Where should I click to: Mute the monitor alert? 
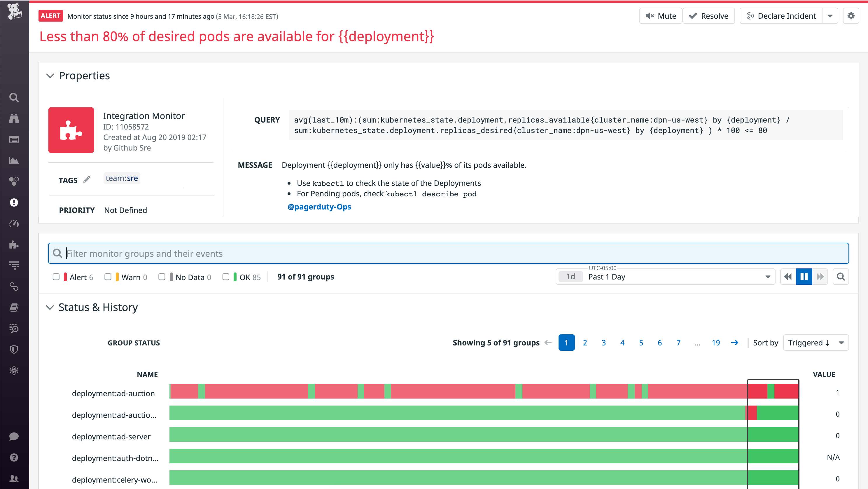tap(660, 15)
